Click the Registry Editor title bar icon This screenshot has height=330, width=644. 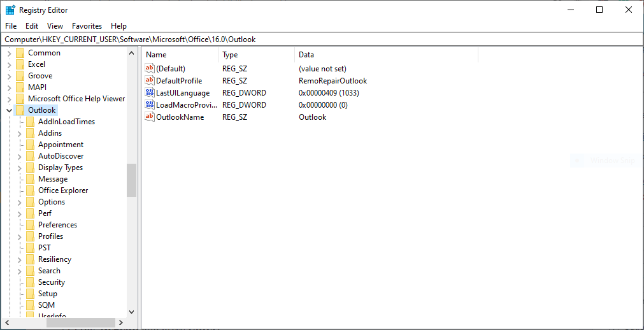click(10, 10)
